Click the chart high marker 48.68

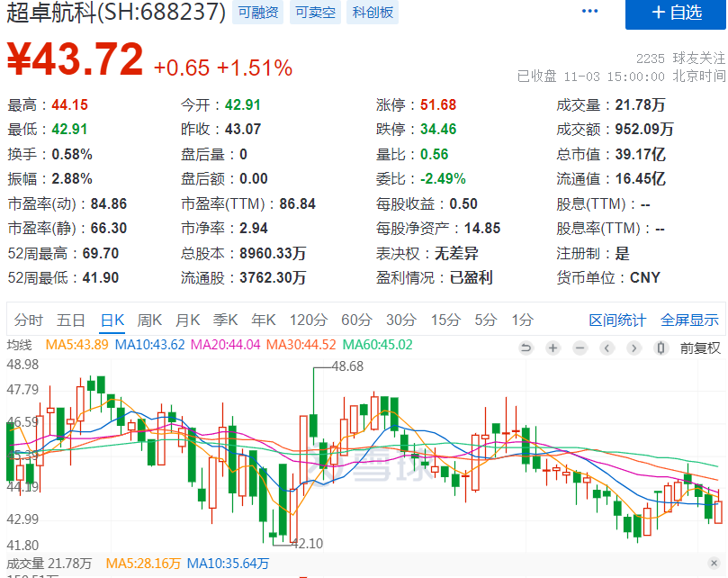(x=348, y=366)
